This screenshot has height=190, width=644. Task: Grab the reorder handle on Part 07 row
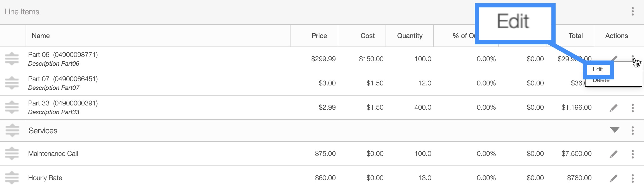(12, 83)
